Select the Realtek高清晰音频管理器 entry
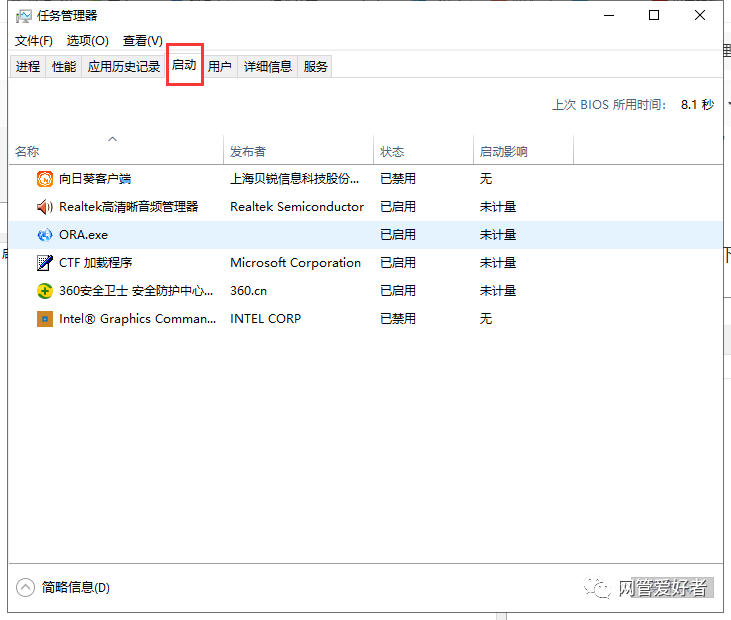Viewport: 731px width, 620px height. pyautogui.click(x=129, y=207)
